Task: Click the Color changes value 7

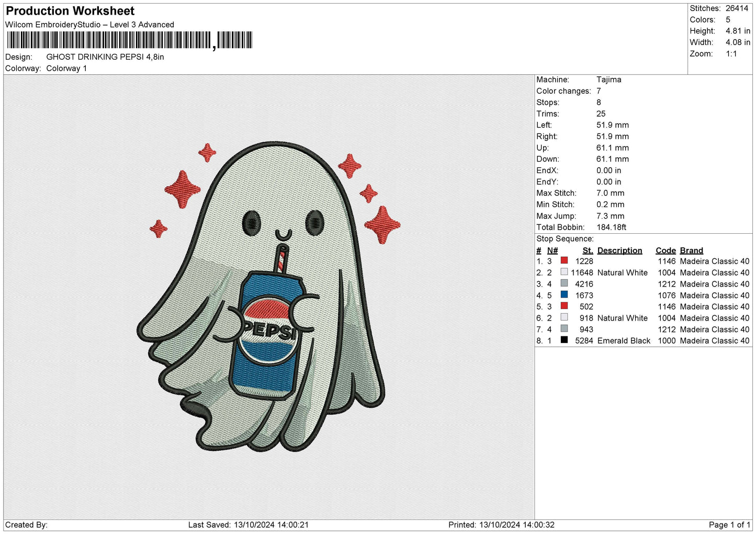Action: (x=599, y=91)
